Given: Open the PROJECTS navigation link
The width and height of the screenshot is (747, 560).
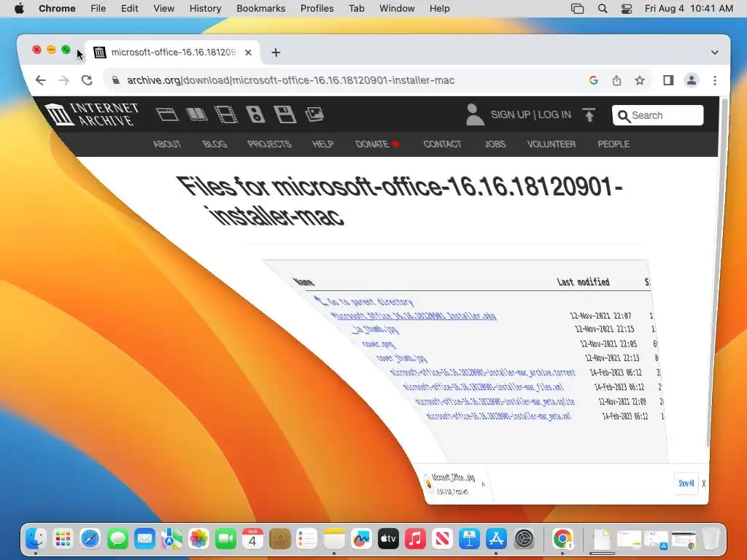Looking at the screenshot, I should coord(269,144).
